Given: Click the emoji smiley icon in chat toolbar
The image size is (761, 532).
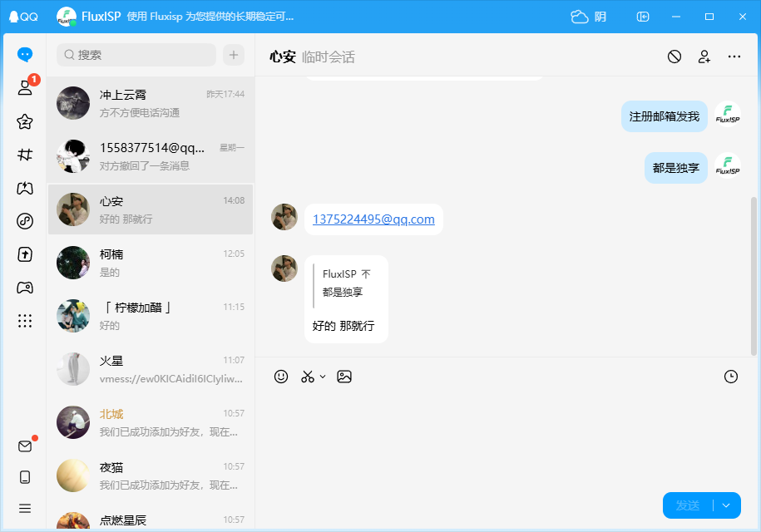Looking at the screenshot, I should [x=281, y=377].
